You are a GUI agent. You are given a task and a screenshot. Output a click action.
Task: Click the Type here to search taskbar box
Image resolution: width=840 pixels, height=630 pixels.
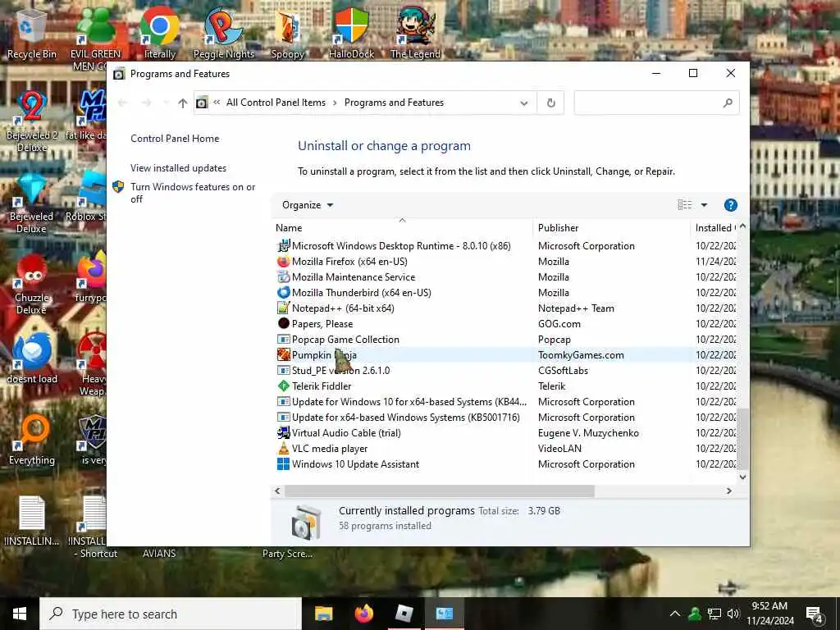pos(171,614)
